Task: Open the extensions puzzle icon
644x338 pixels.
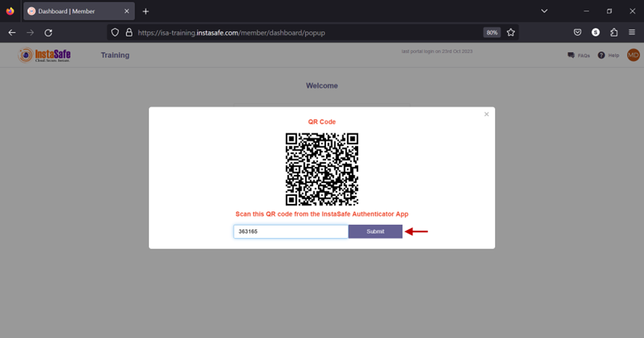Action: click(x=614, y=33)
